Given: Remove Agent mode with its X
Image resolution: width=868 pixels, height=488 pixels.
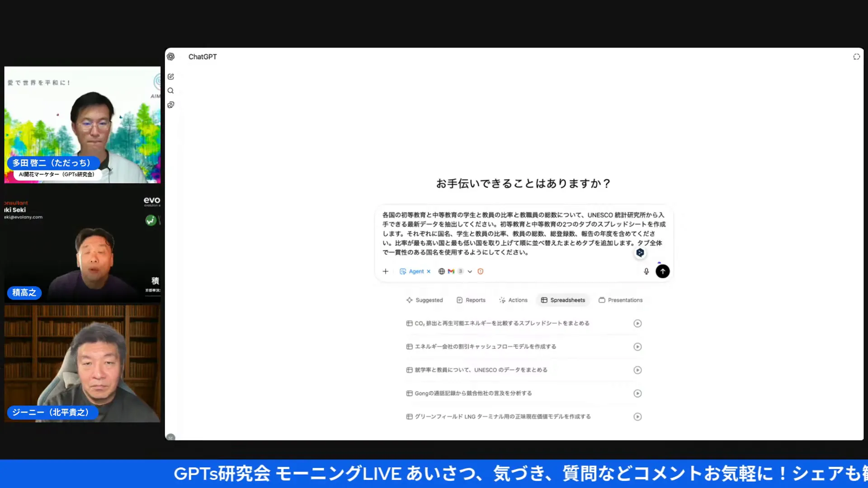Looking at the screenshot, I should click(429, 272).
